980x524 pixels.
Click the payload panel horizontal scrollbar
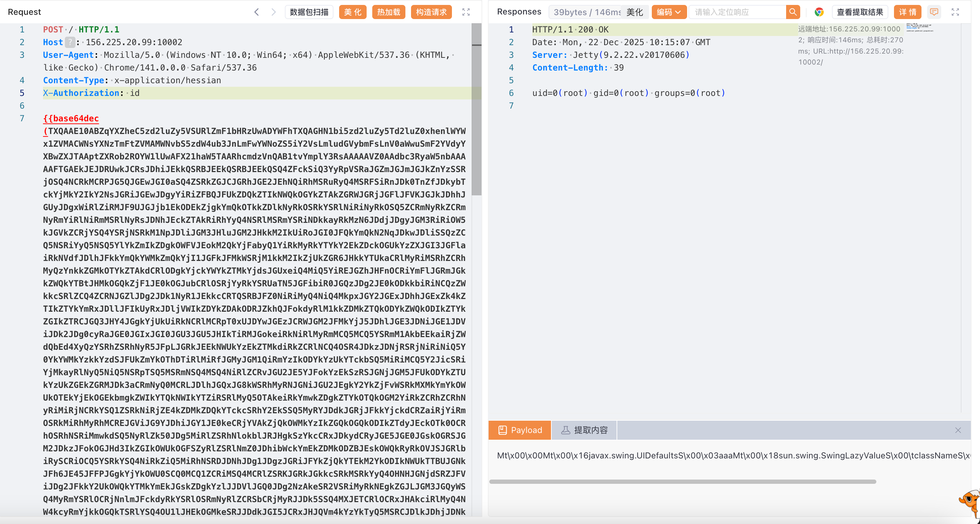682,481
